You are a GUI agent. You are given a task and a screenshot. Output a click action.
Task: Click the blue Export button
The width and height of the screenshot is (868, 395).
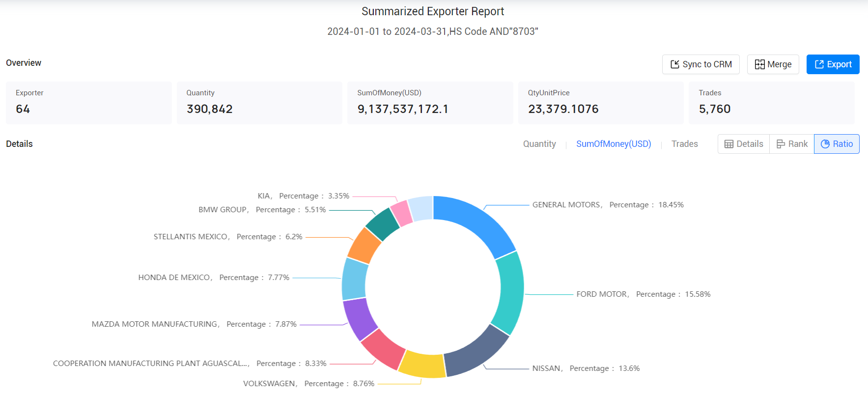(833, 64)
